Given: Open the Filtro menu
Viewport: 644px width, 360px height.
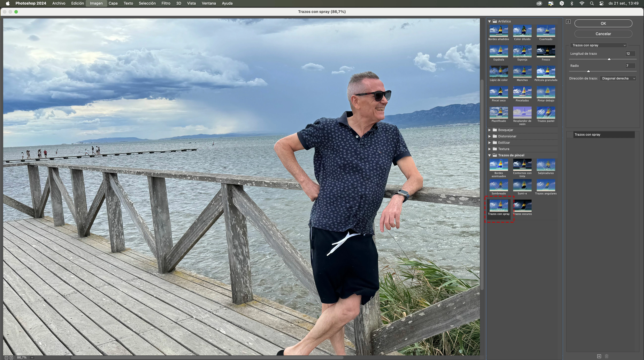Looking at the screenshot, I should pos(166,3).
